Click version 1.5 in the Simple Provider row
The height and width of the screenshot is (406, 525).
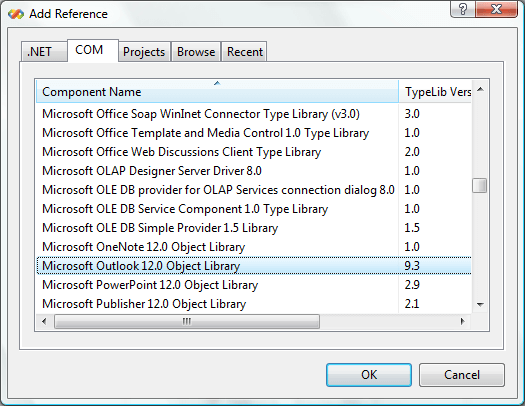pyautogui.click(x=412, y=228)
